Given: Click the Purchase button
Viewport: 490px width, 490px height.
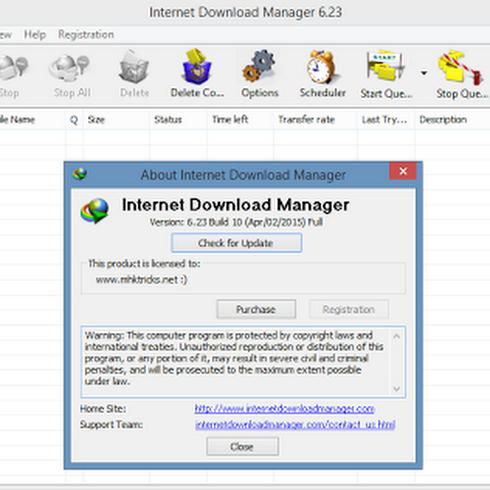Looking at the screenshot, I should tap(256, 309).
